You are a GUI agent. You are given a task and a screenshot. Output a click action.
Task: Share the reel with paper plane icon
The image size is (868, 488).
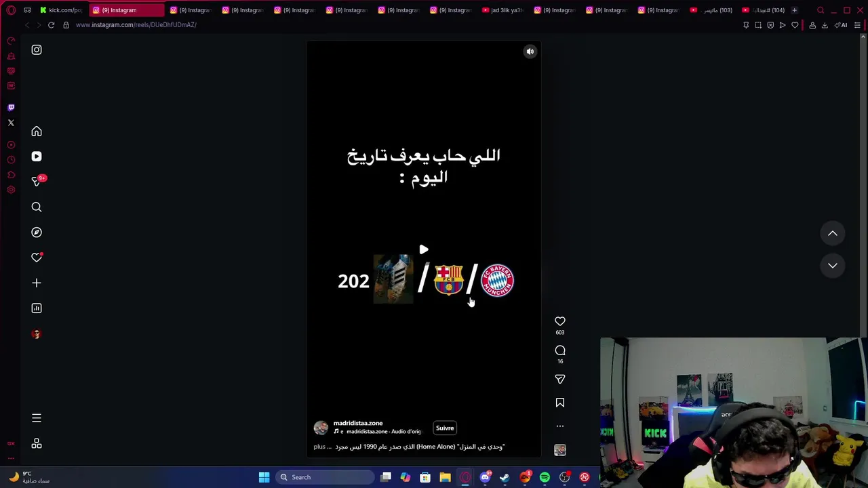[560, 380]
